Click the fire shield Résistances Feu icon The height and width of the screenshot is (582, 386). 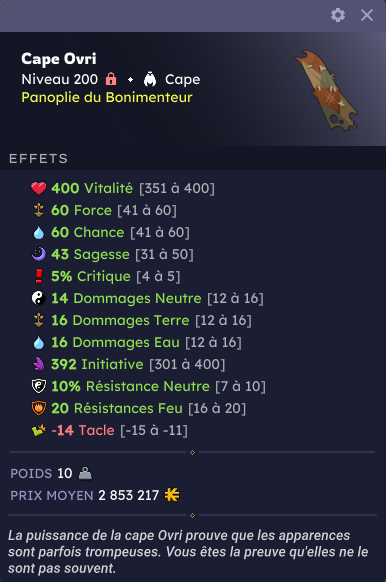pos(39,408)
